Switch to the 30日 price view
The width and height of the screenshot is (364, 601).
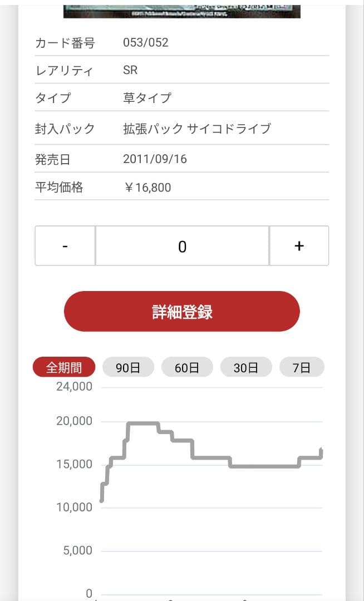coord(246,367)
